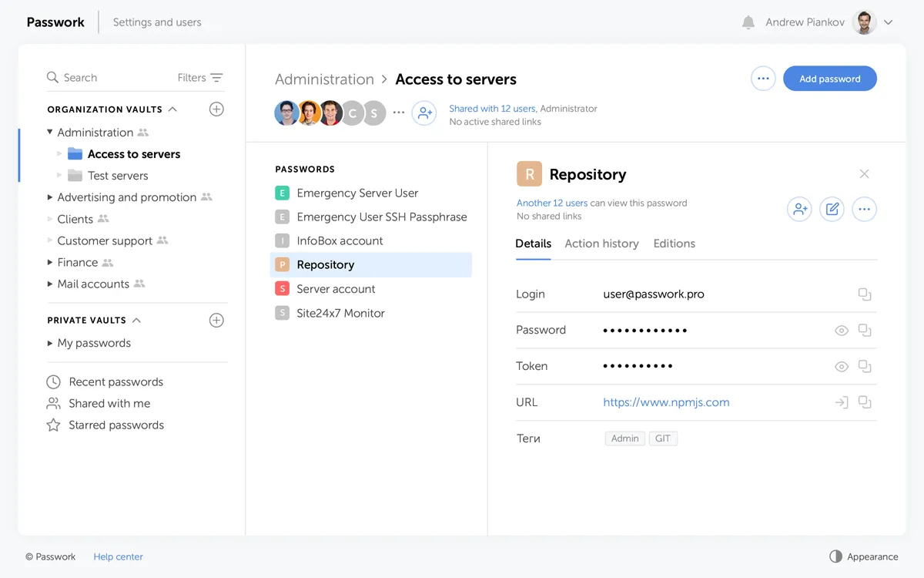Open Andrew Piankov user menu dropdown
This screenshot has width=924, height=578.
pyautogui.click(x=888, y=22)
